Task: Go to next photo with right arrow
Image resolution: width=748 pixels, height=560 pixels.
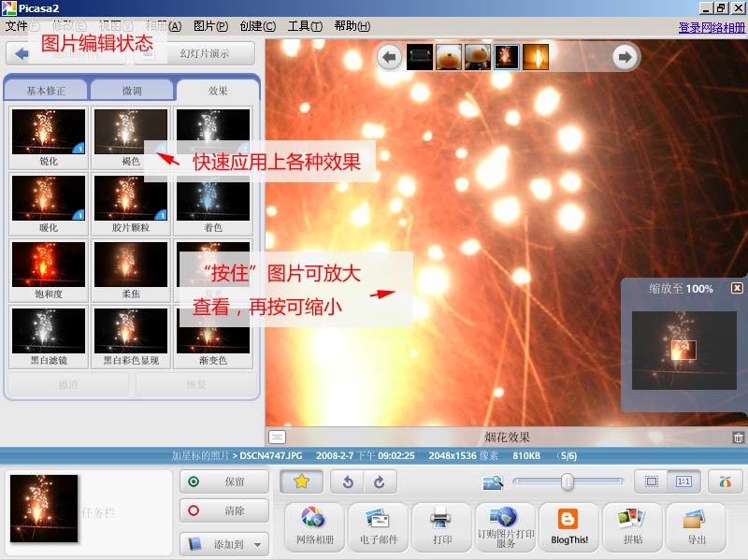Action: pyautogui.click(x=624, y=58)
